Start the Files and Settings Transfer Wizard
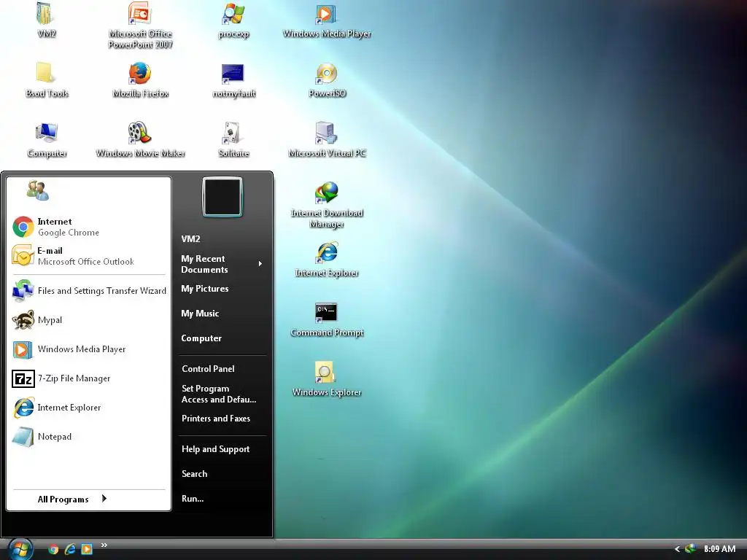The height and width of the screenshot is (560, 747). (x=88, y=290)
